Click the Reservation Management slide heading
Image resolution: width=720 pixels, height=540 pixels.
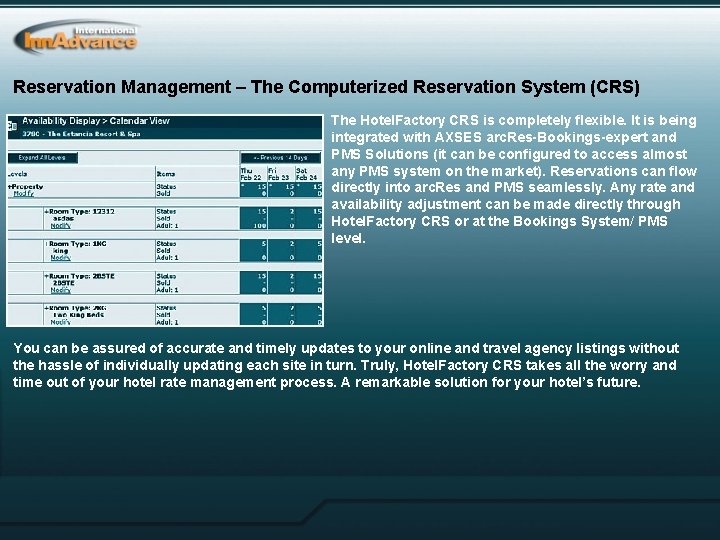tap(326, 87)
